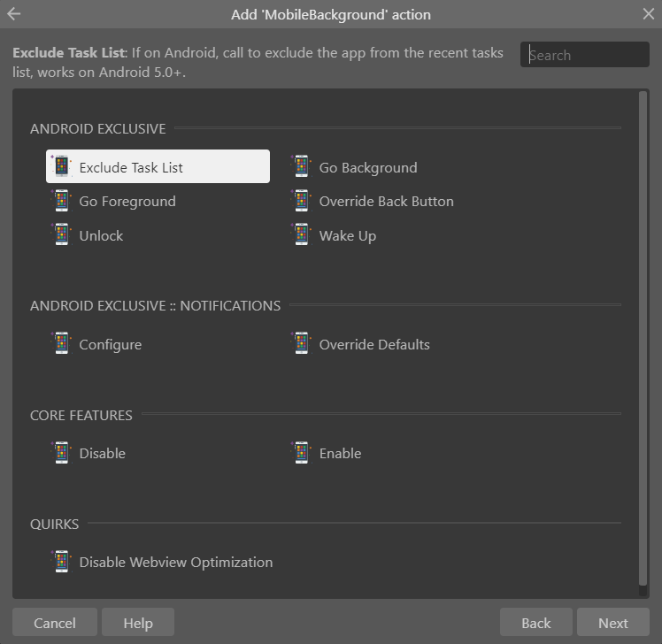Select the Enable action label
This screenshot has height=644, width=662.
coord(340,453)
